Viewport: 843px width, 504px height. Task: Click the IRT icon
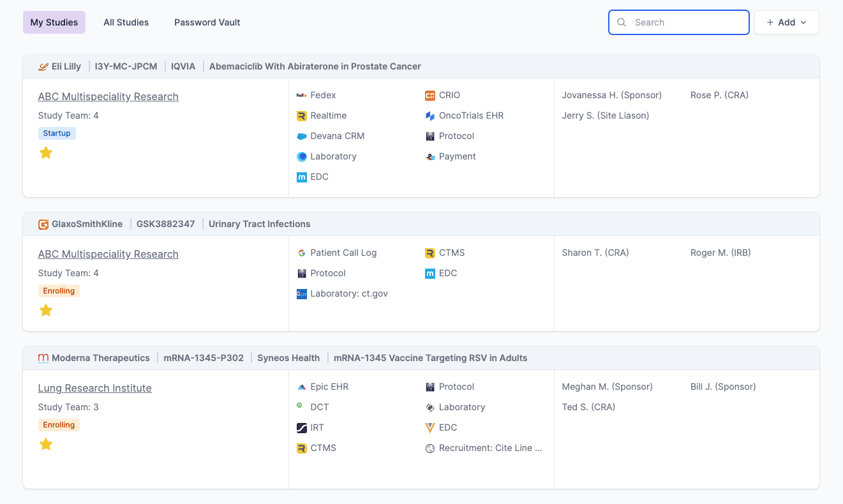tap(302, 427)
